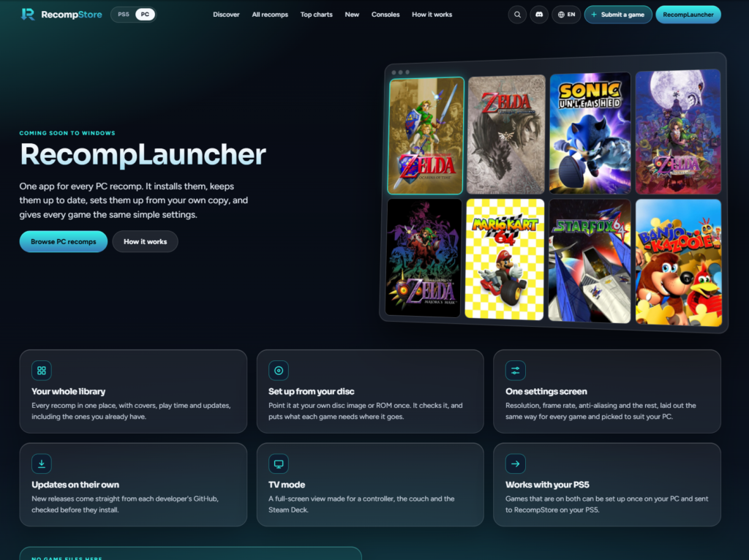The image size is (749, 560).
Task: Click the plus icon on Submit a game
Action: (x=594, y=15)
